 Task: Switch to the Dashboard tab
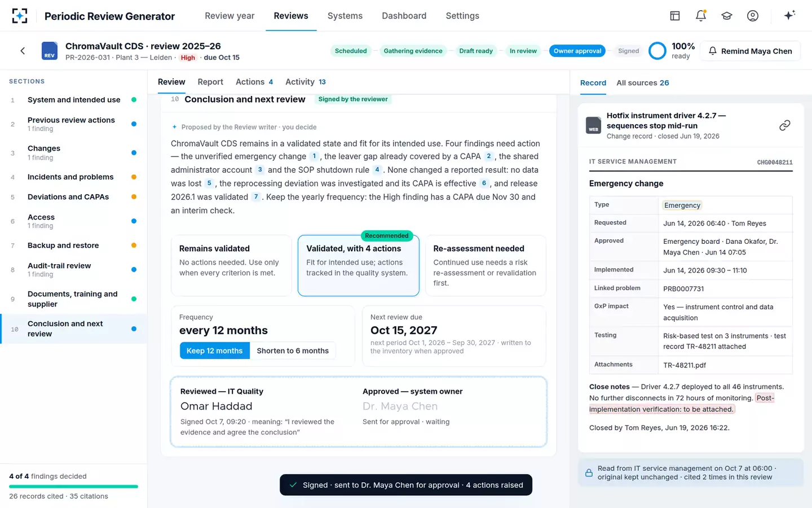[x=404, y=16]
